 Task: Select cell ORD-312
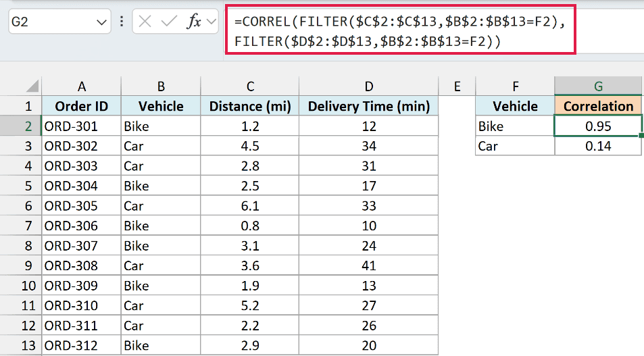pos(81,346)
